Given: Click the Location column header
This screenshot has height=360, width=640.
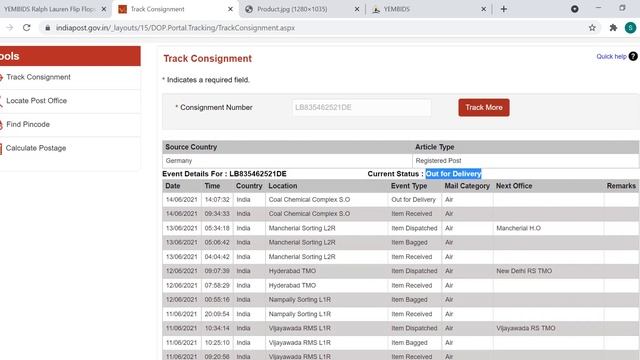Looking at the screenshot, I should point(282,186).
